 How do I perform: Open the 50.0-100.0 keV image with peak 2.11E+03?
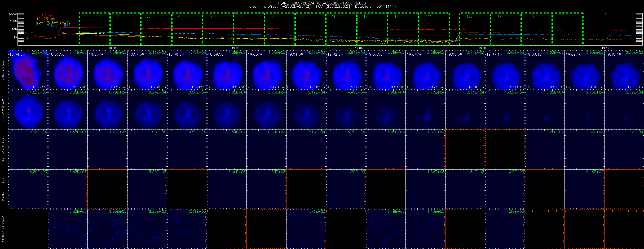pyautogui.click(x=187, y=229)
